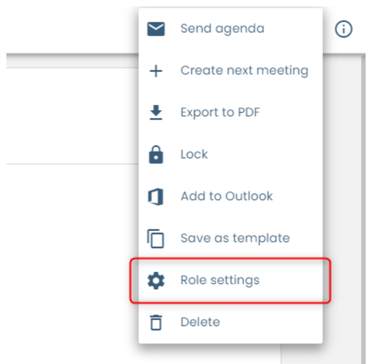This screenshot has height=364, width=379.
Task: Click the Outlook logo icon
Action: (x=156, y=197)
